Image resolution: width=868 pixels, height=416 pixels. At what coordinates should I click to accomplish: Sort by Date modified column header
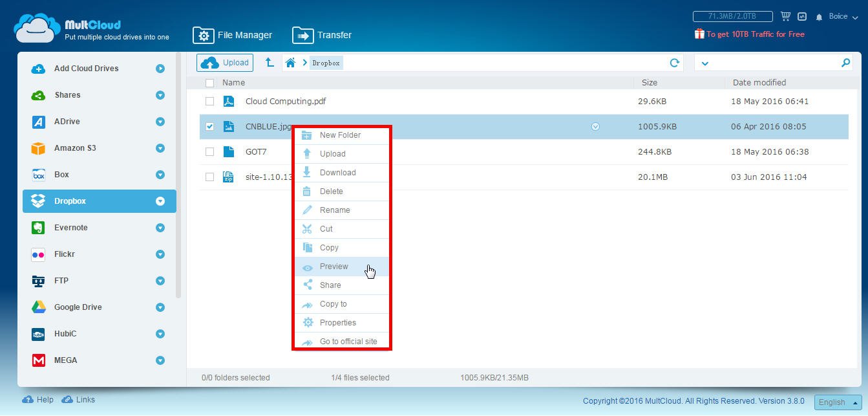[x=759, y=83]
